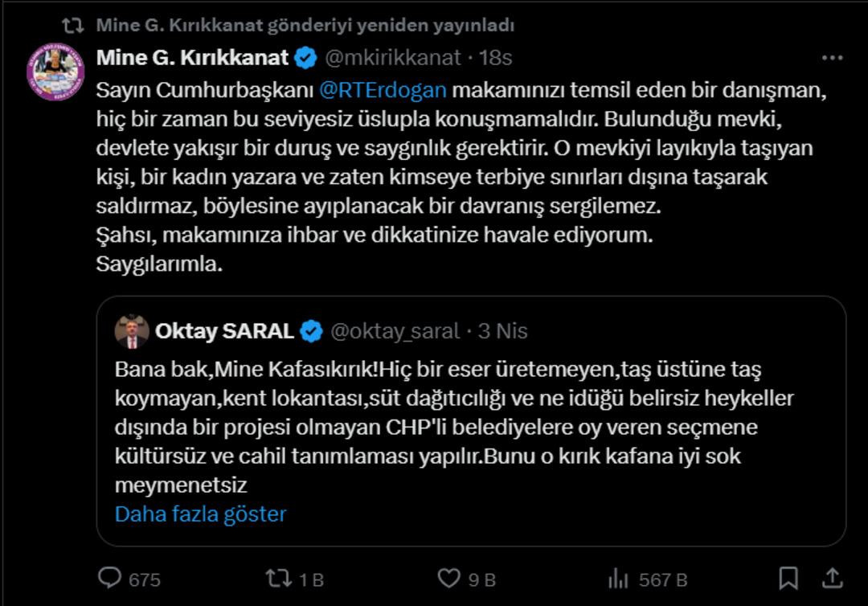Open view analytics bar chart icon
This screenshot has height=606, width=868.
tap(618, 577)
